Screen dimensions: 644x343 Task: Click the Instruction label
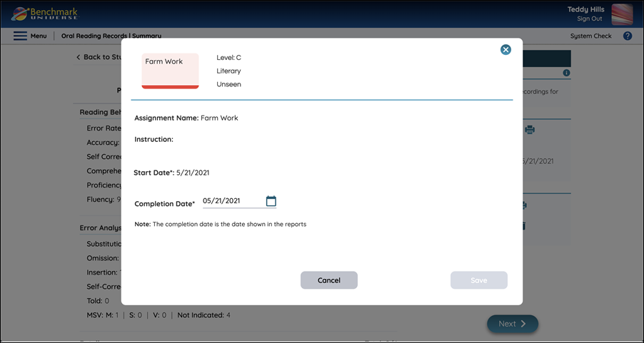click(x=154, y=140)
